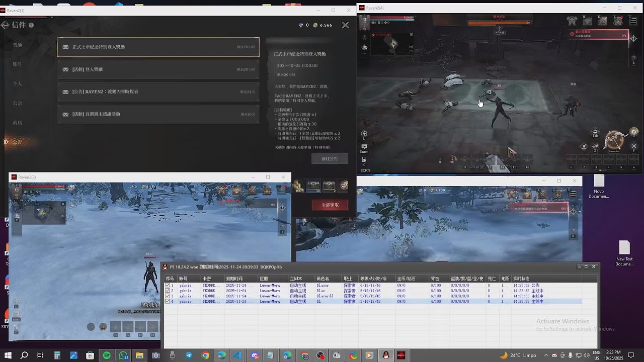Screen dimensions: 644x362
Task: Open the weather widget showing 24°C Limpo
Action: [518, 355]
